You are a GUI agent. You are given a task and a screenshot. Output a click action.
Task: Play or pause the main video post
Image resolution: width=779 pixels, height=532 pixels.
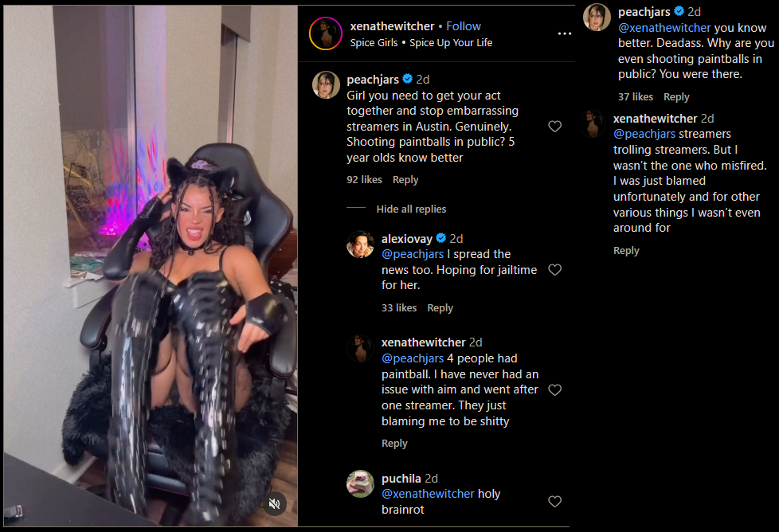[x=151, y=266]
